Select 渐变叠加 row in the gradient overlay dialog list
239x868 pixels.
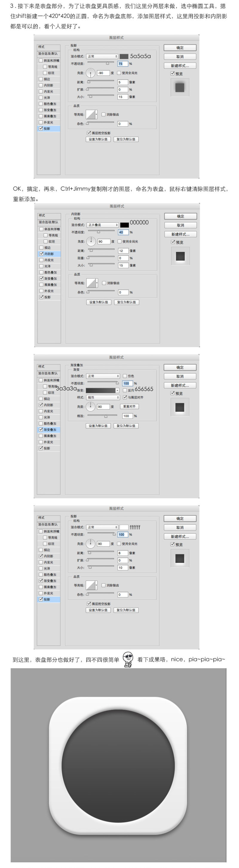click(49, 430)
